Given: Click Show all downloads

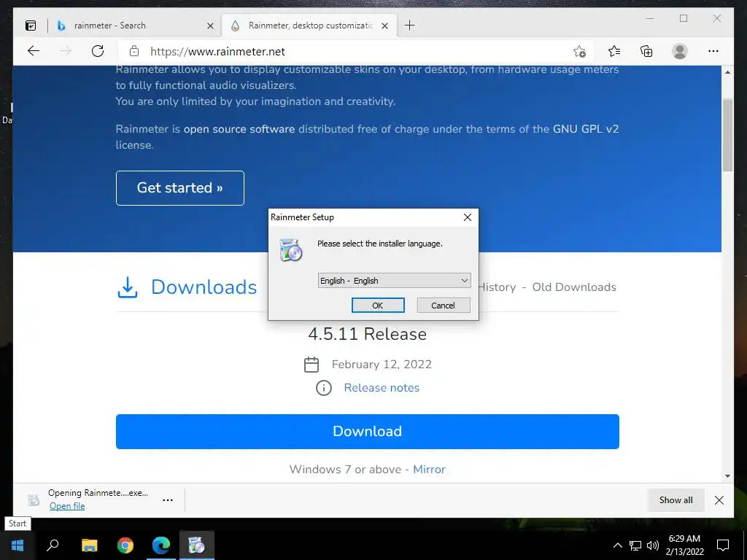Looking at the screenshot, I should [x=676, y=500].
